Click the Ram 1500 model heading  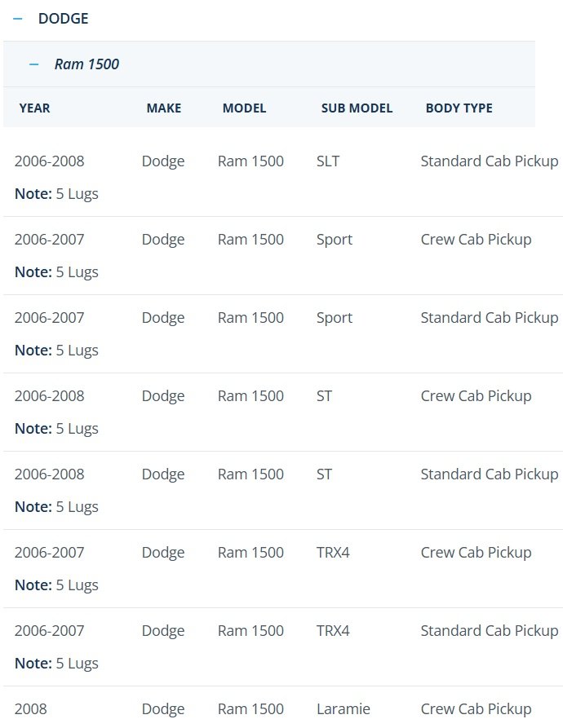(86, 64)
